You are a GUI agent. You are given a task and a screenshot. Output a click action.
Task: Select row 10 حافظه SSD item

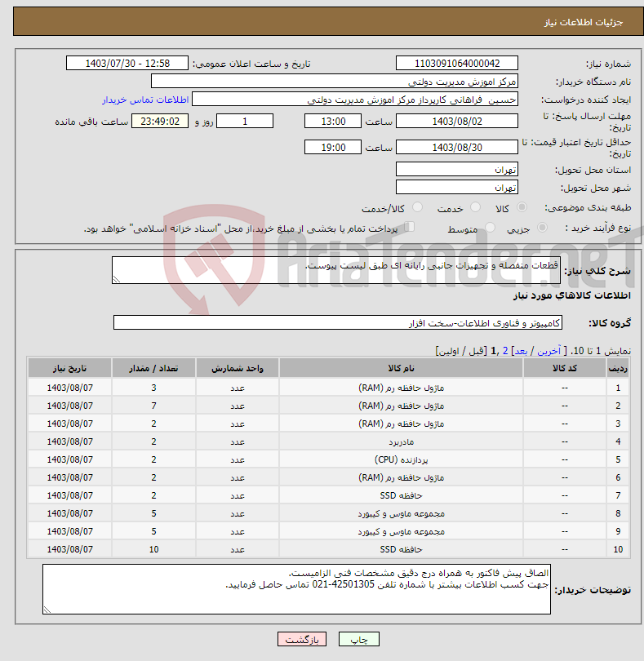point(401,550)
